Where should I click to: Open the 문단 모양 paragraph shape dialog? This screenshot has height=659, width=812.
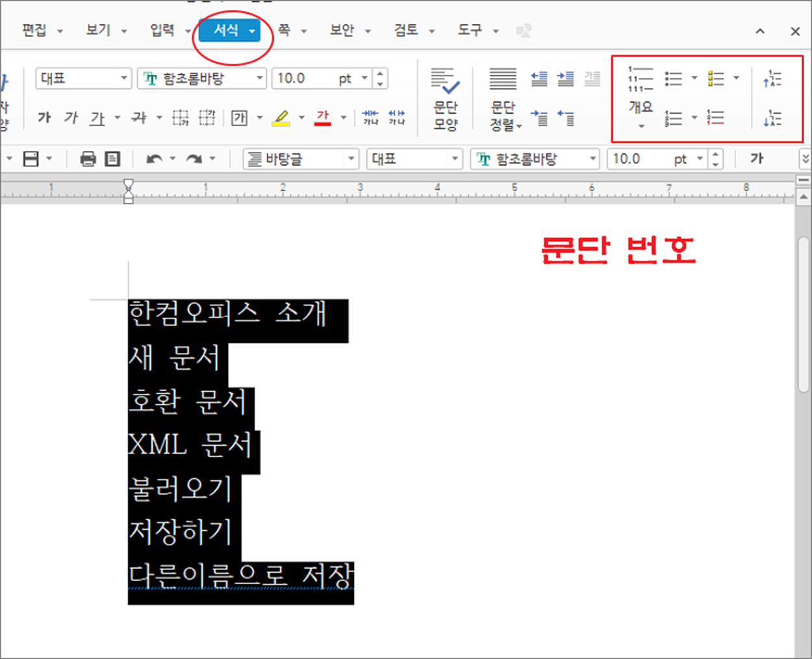pos(446,99)
